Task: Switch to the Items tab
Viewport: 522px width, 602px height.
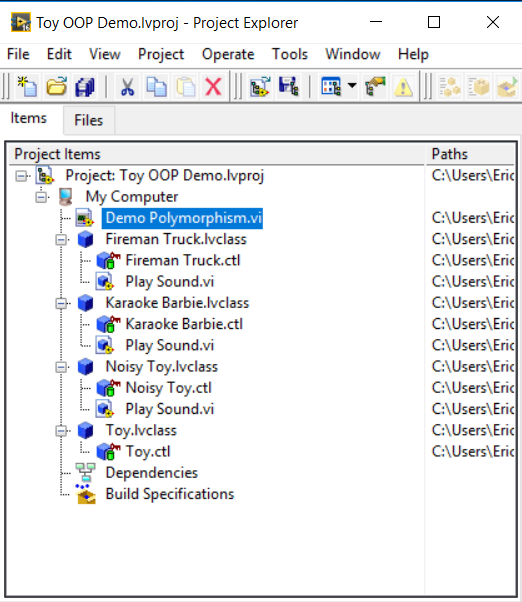Action: (x=28, y=118)
